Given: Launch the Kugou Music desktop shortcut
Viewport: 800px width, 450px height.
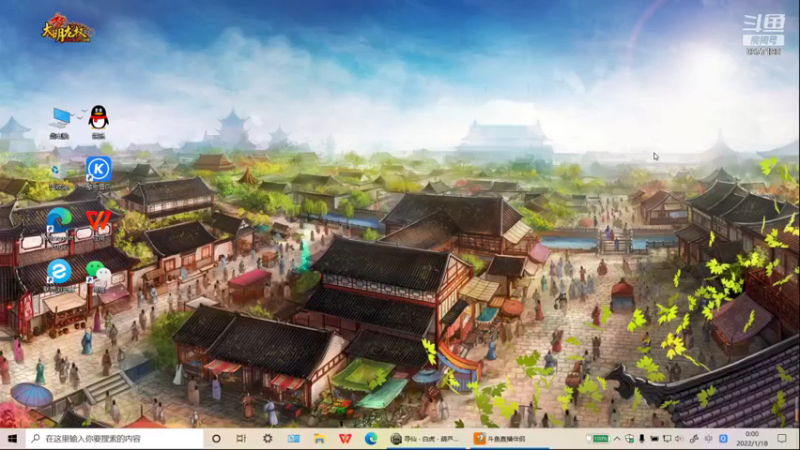Looking at the screenshot, I should (x=98, y=173).
